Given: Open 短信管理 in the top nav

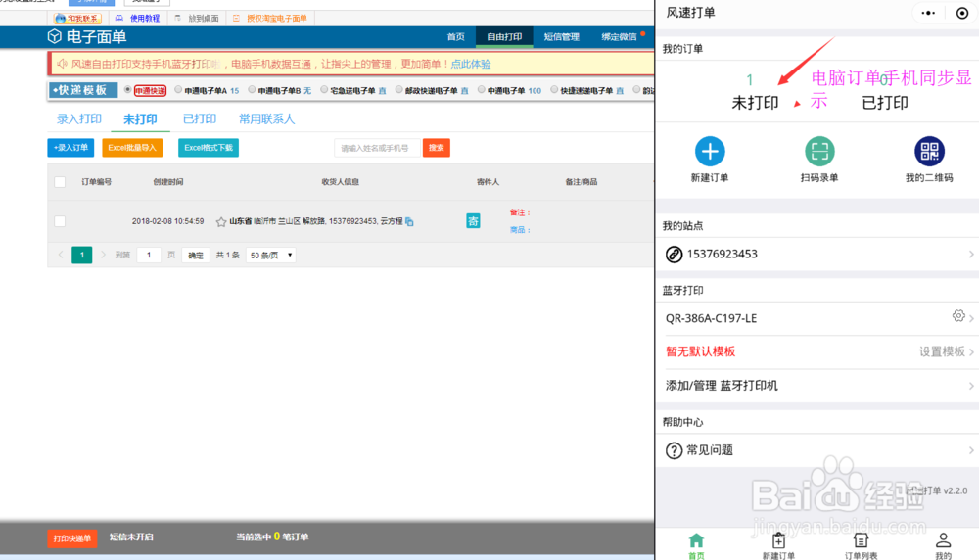Looking at the screenshot, I should pyautogui.click(x=561, y=37).
